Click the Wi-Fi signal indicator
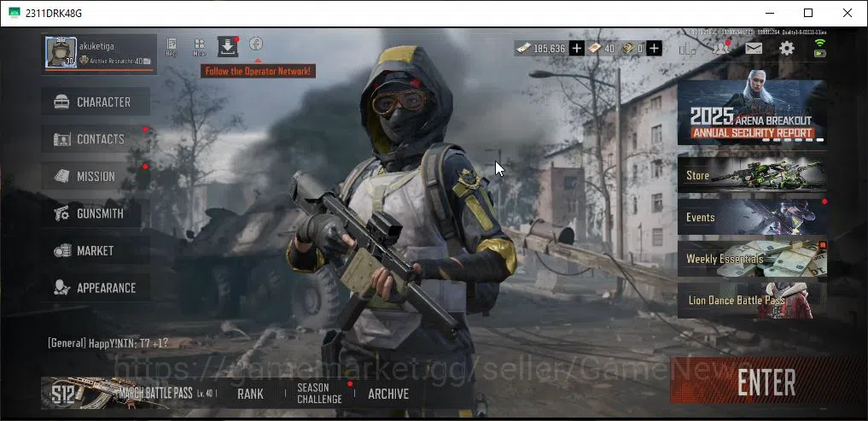The height and width of the screenshot is (421, 868). [x=820, y=44]
